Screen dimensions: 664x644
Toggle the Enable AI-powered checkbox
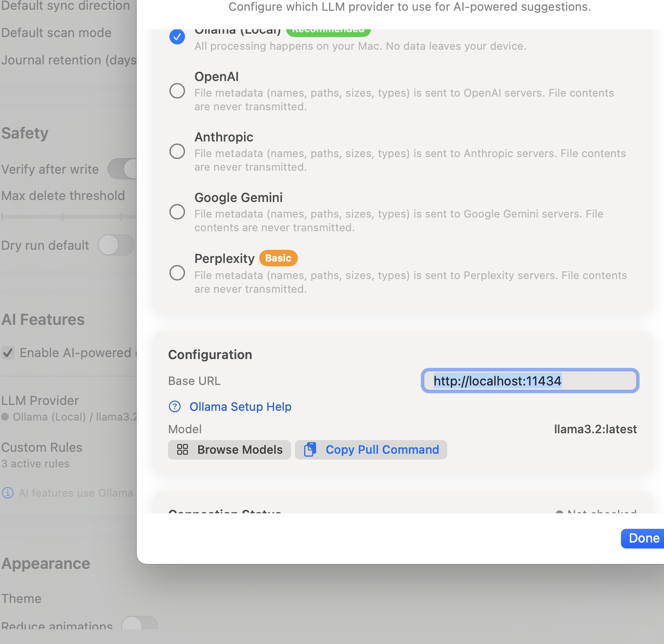click(x=8, y=353)
